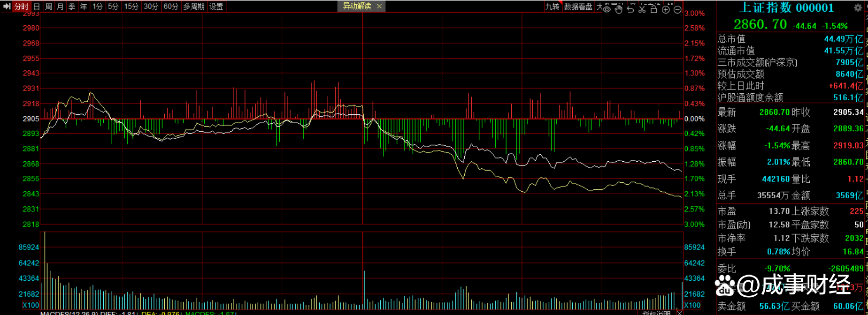Click the 上涨家数 value 225
Viewport: 868px width, 315px height.
(x=856, y=211)
